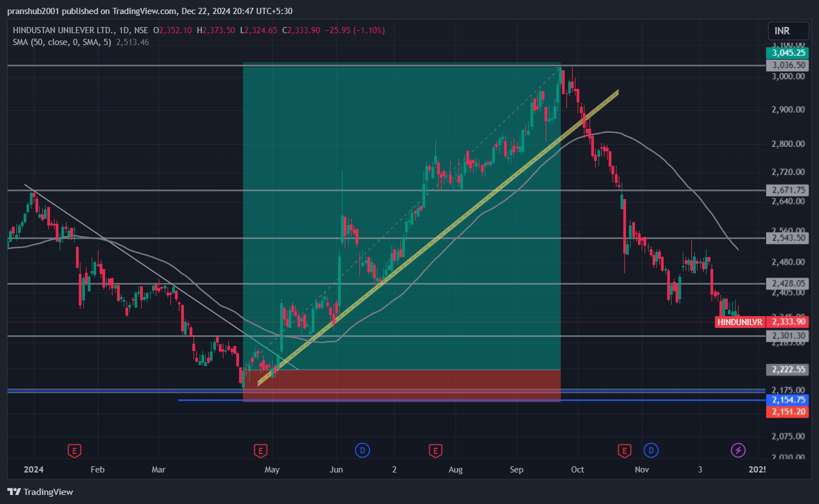The width and height of the screenshot is (819, 504).
Task: Click the 2,333.90 last price label
Action: pyautogui.click(x=788, y=322)
